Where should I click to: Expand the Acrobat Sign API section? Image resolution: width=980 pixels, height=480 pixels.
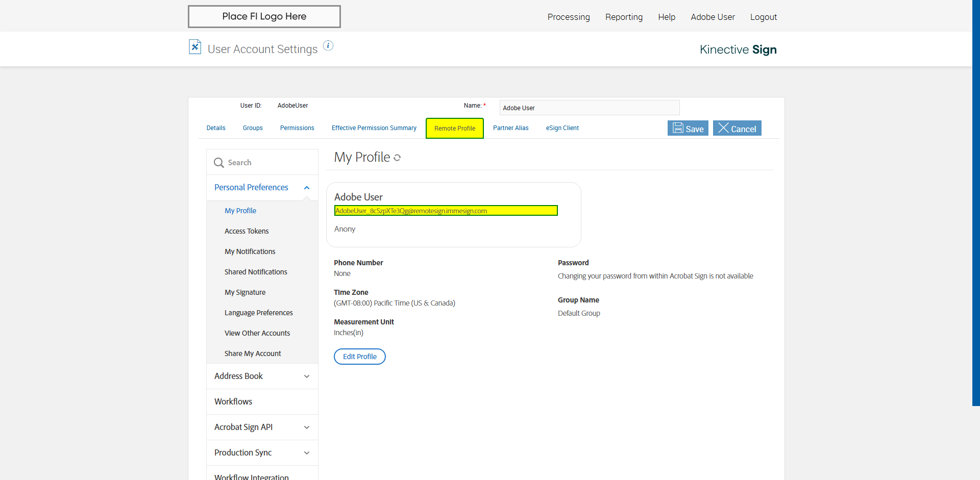click(307, 427)
